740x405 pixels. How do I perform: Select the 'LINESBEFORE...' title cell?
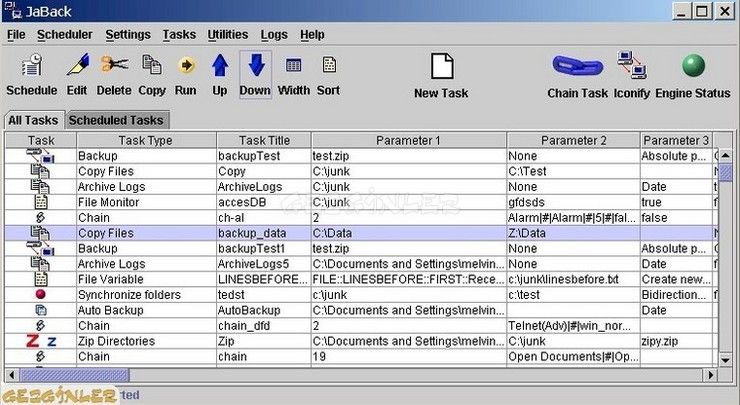click(264, 279)
